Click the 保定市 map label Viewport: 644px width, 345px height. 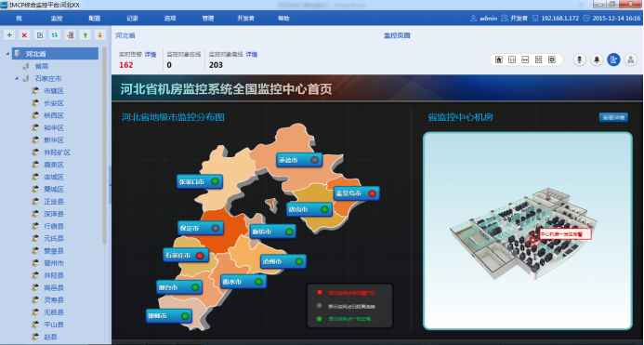[201, 228]
